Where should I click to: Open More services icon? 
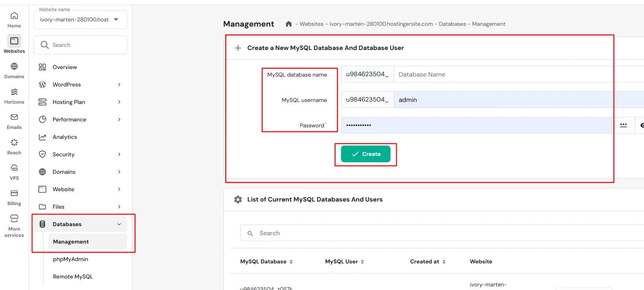click(14, 219)
